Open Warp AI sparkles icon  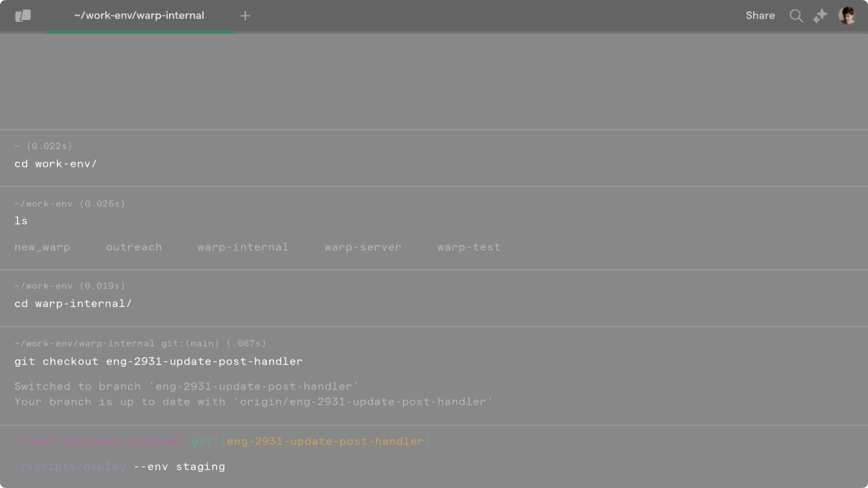(x=820, y=16)
